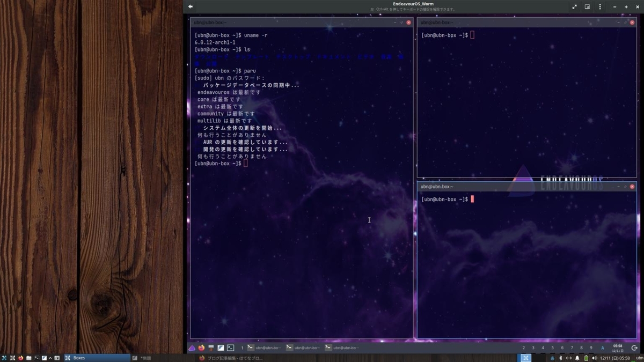Open the three-dot menu in the Boxes header
The height and width of the screenshot is (362, 644).
(600, 7)
